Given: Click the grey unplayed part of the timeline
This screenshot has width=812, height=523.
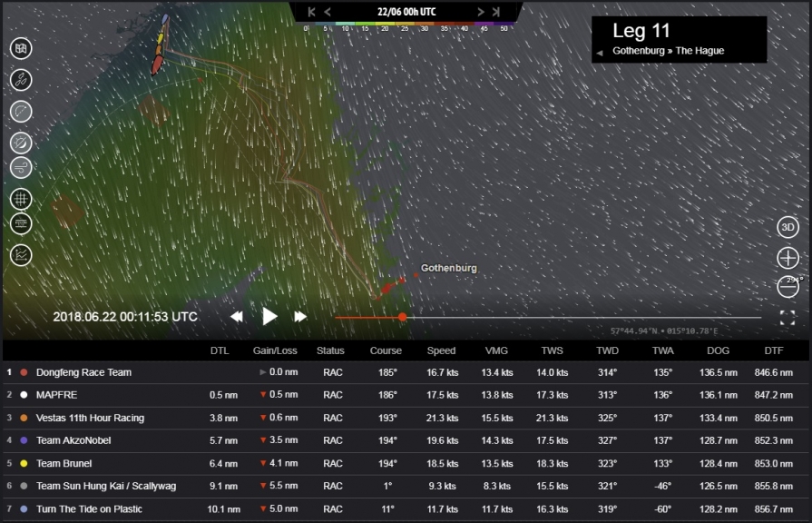Looking at the screenshot, I should [x=583, y=317].
